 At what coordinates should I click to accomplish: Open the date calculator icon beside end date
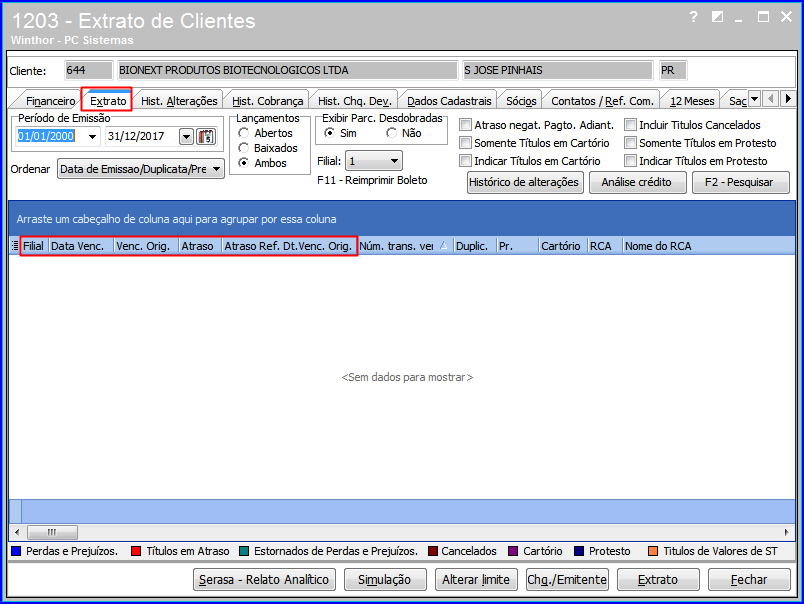tap(206, 136)
